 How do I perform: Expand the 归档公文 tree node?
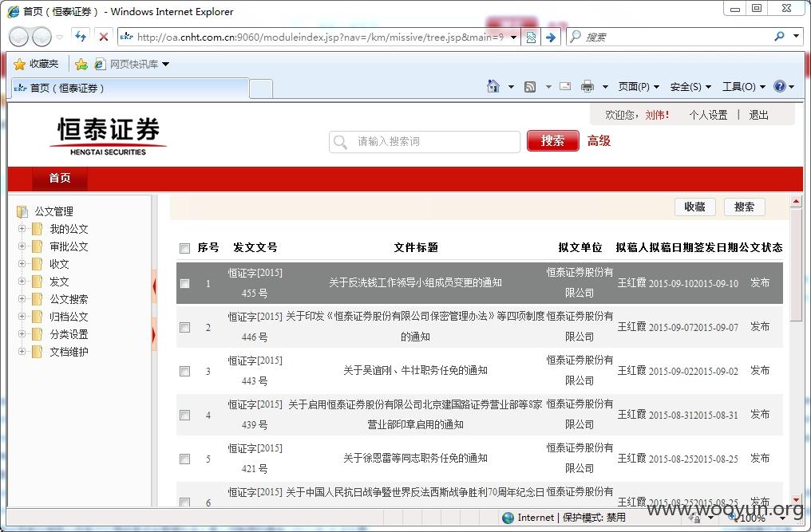point(22,317)
